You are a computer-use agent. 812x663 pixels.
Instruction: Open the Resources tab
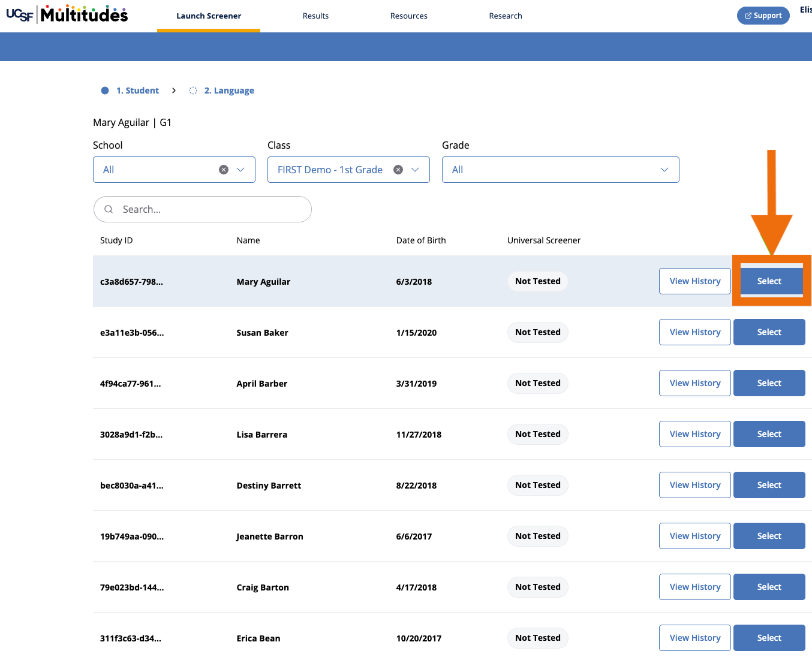coord(409,16)
